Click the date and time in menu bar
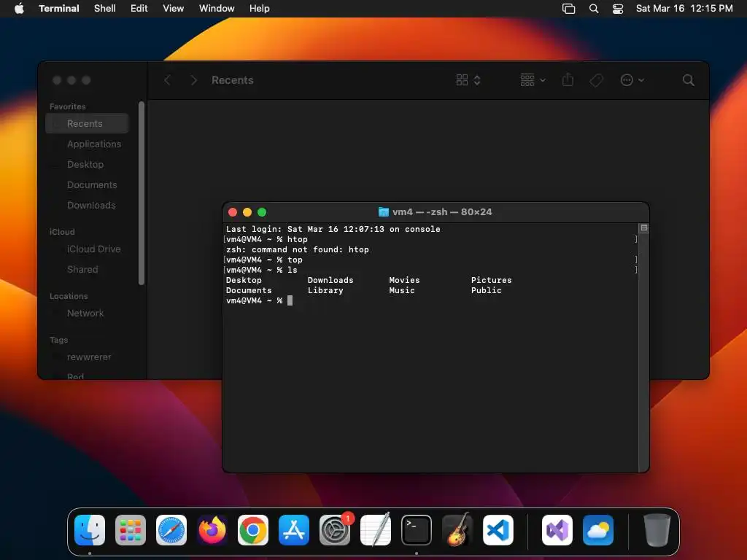The width and height of the screenshot is (747, 560). click(x=684, y=9)
